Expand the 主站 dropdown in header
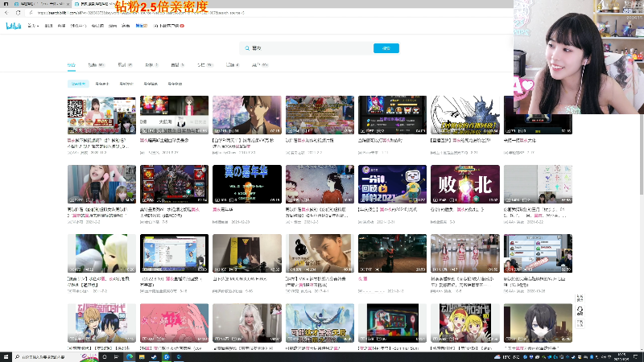 point(33,26)
